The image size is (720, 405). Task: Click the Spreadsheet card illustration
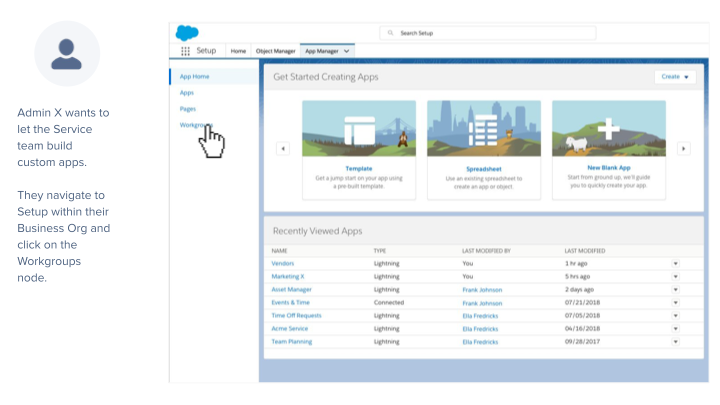click(x=483, y=130)
